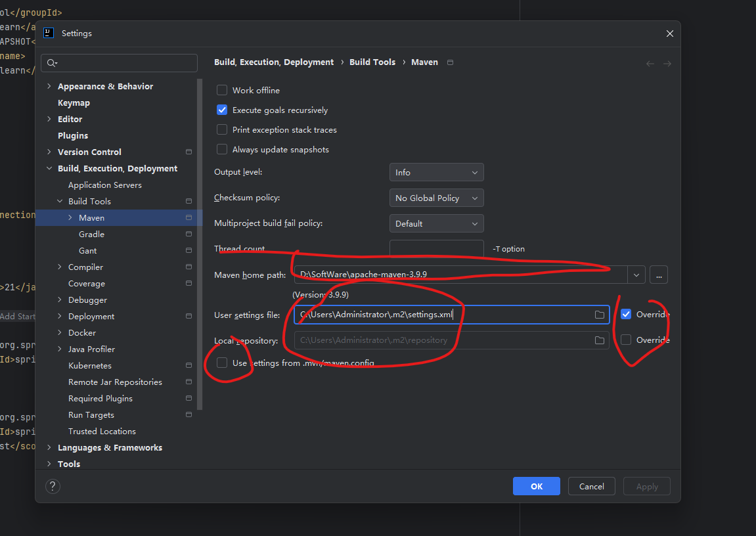Expand Languages & Frameworks section
The height and width of the screenshot is (536, 756).
point(49,447)
